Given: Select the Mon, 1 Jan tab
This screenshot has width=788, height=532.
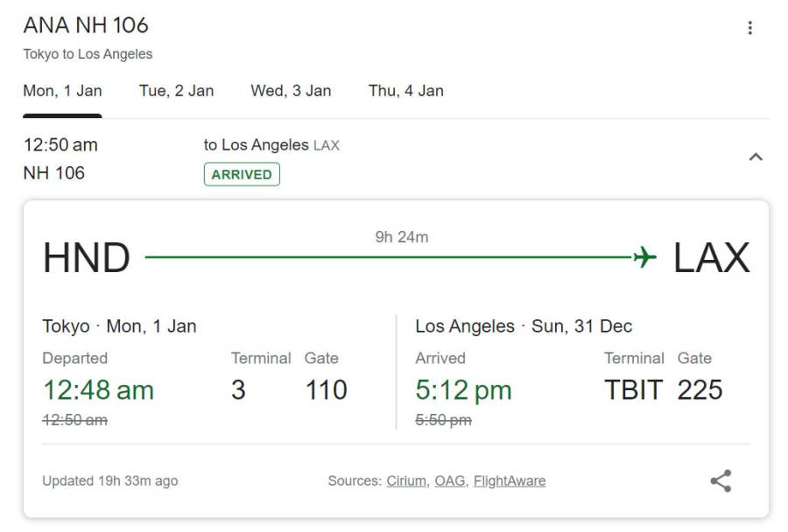Looking at the screenshot, I should coord(62,91).
